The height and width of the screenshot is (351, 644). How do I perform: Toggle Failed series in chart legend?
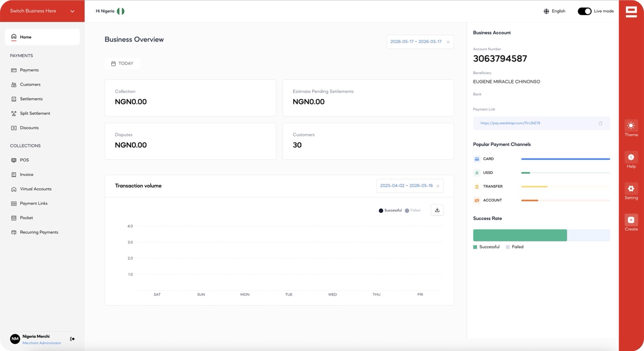pyautogui.click(x=412, y=210)
